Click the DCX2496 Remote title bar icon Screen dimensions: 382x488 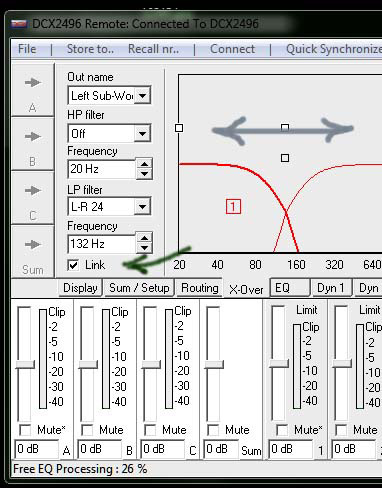pos(19,24)
